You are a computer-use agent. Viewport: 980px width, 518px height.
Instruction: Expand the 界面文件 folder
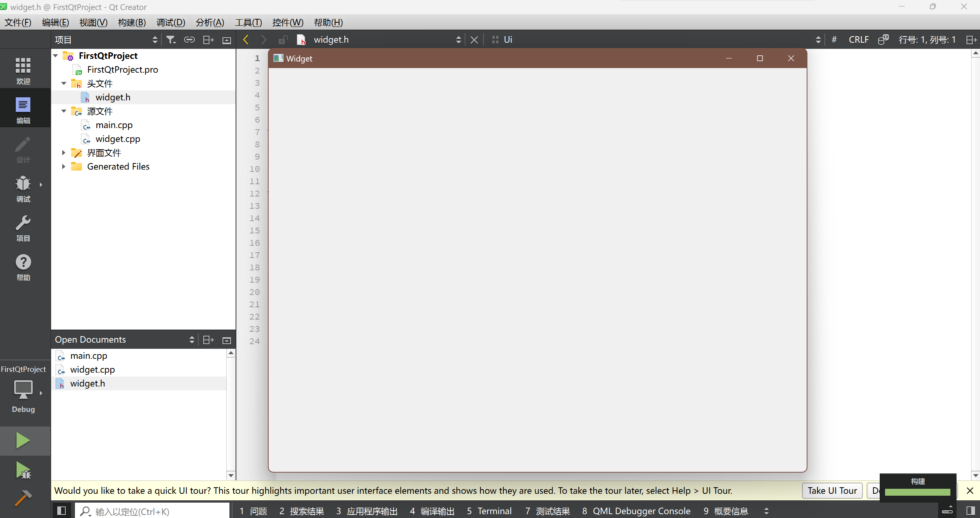pyautogui.click(x=64, y=153)
